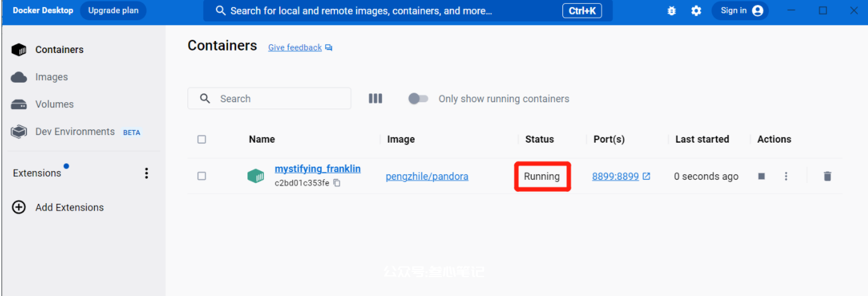Click the Images cloud icon
The width and height of the screenshot is (868, 296).
(19, 77)
